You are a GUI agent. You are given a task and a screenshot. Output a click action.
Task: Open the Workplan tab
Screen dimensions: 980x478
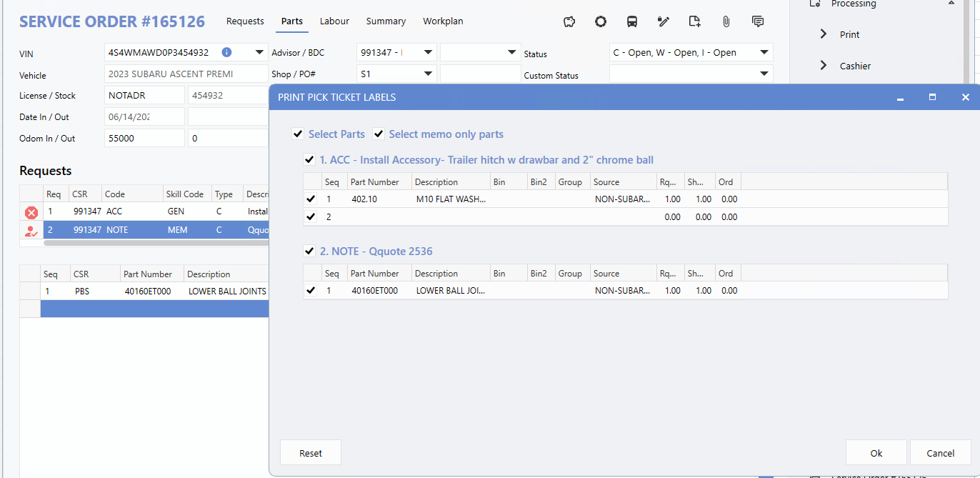[443, 21]
